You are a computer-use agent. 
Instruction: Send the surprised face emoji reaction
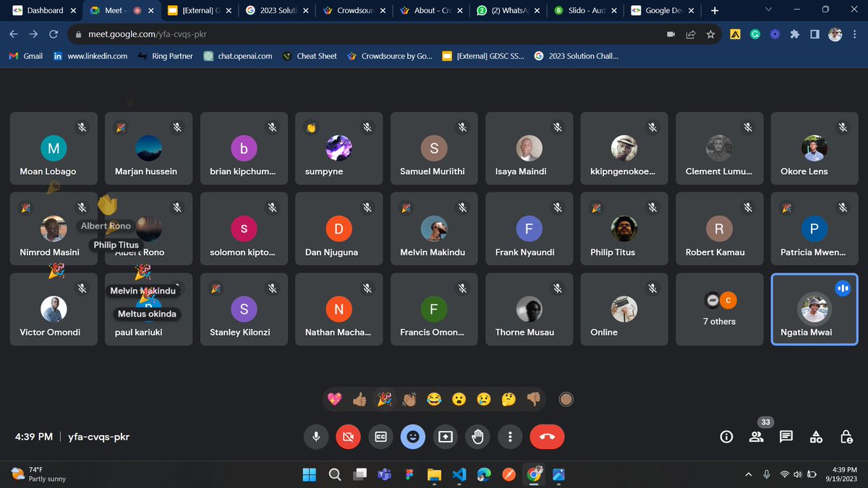[459, 398]
